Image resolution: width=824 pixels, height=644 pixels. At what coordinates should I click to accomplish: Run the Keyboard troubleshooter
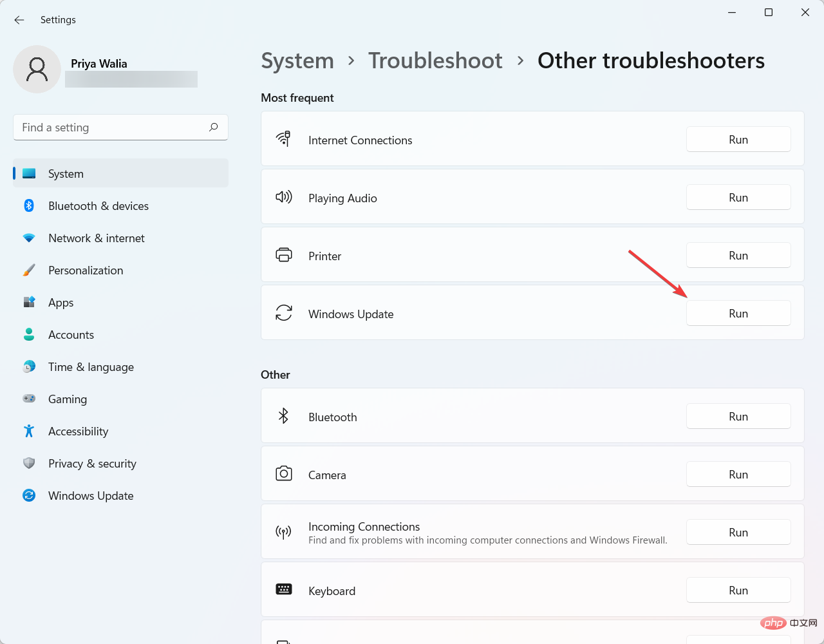[738, 590]
